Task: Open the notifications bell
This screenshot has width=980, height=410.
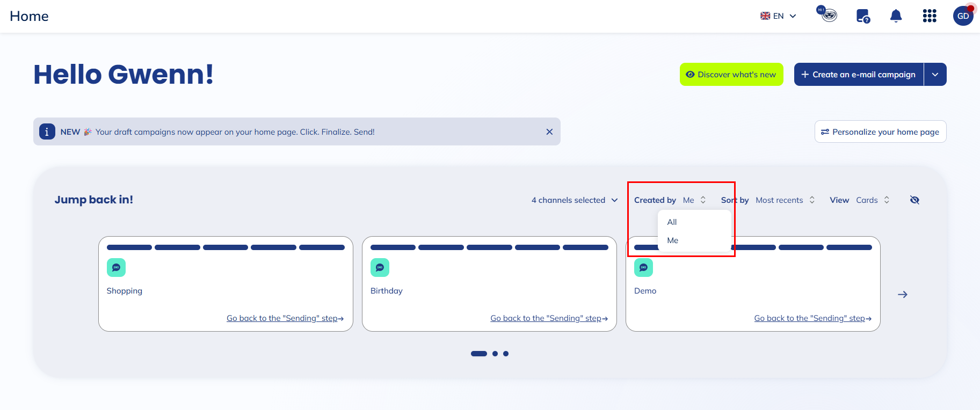Action: tap(896, 16)
